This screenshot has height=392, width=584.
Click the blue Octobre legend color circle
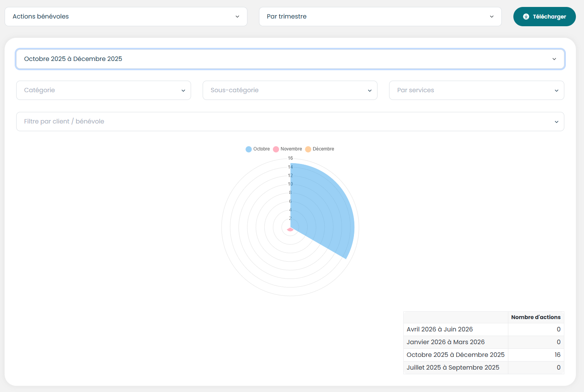point(249,149)
